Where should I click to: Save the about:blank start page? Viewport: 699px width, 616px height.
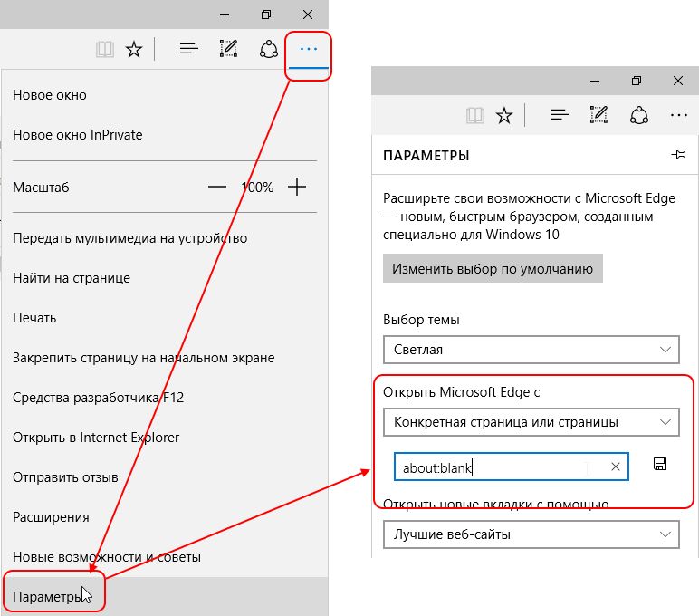(x=660, y=464)
